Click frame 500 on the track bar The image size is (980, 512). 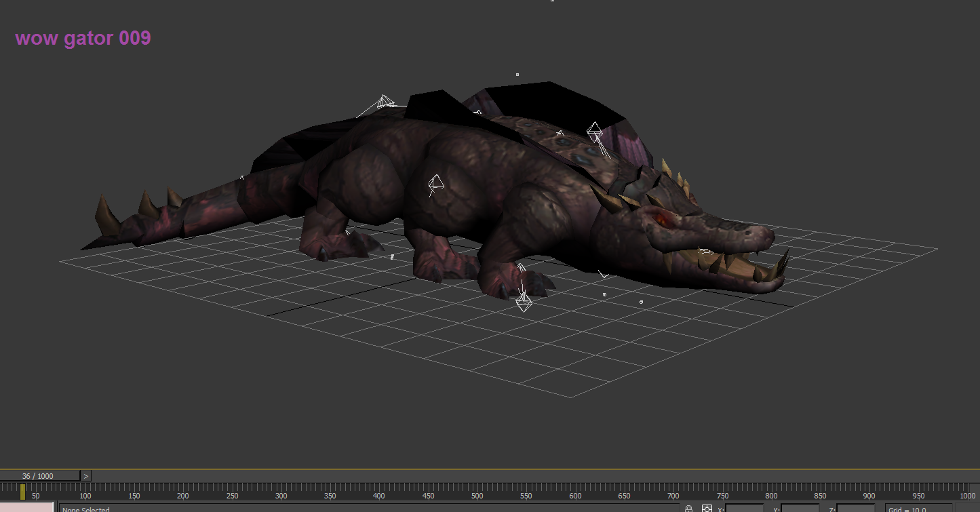click(x=477, y=496)
